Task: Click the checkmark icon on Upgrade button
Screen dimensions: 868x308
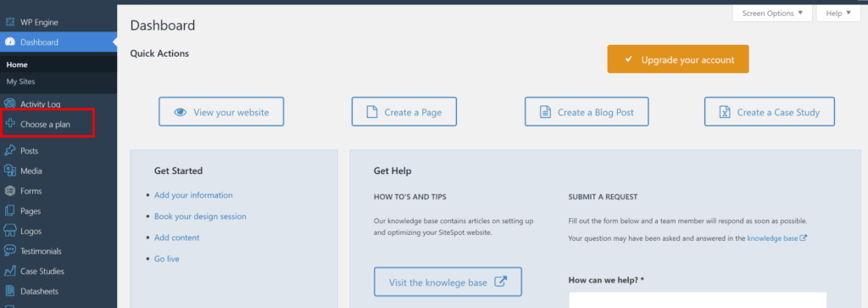Action: (x=628, y=59)
